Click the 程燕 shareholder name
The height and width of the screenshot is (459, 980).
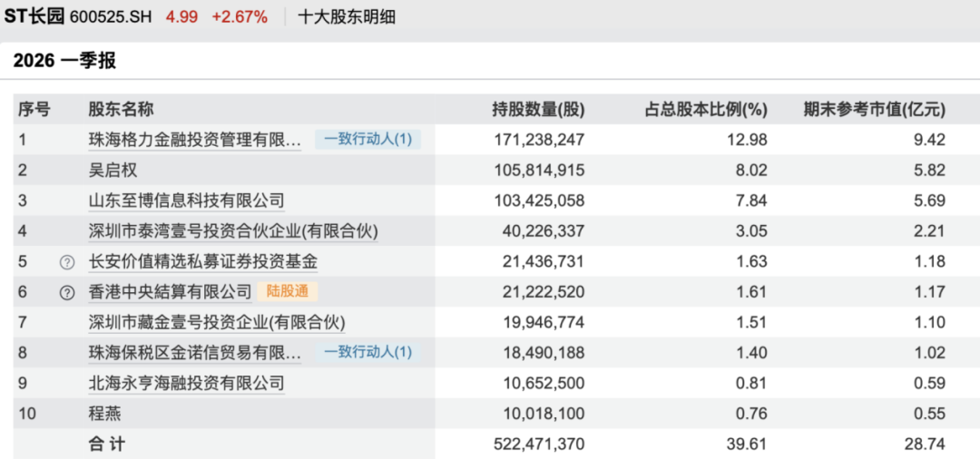(x=104, y=414)
